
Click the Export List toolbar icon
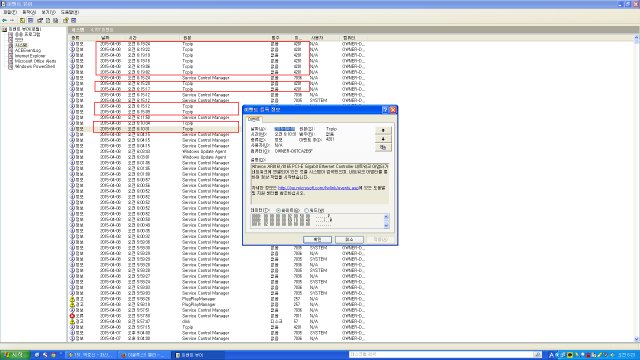point(56,20)
